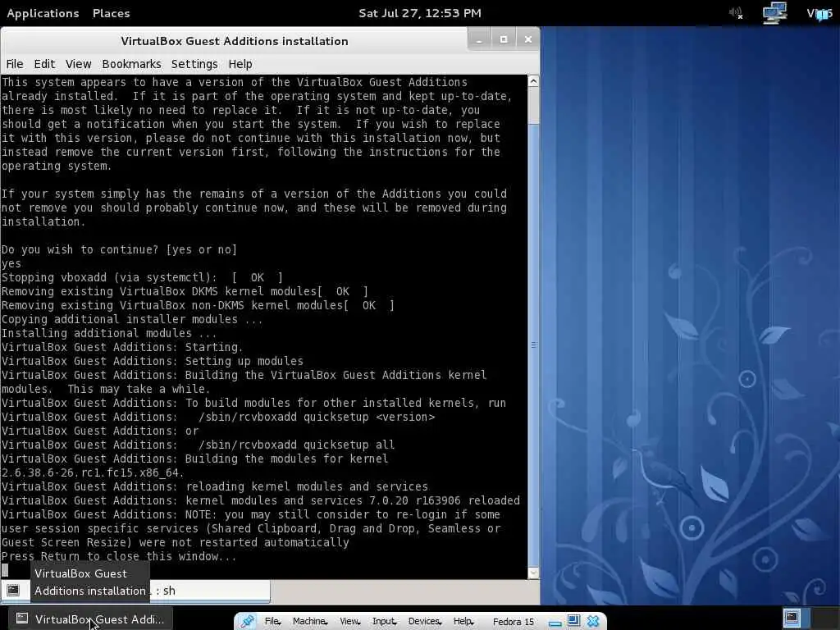Open the mini toolbar Devices dropdown
Screen dimensions: 840x630
point(425,622)
